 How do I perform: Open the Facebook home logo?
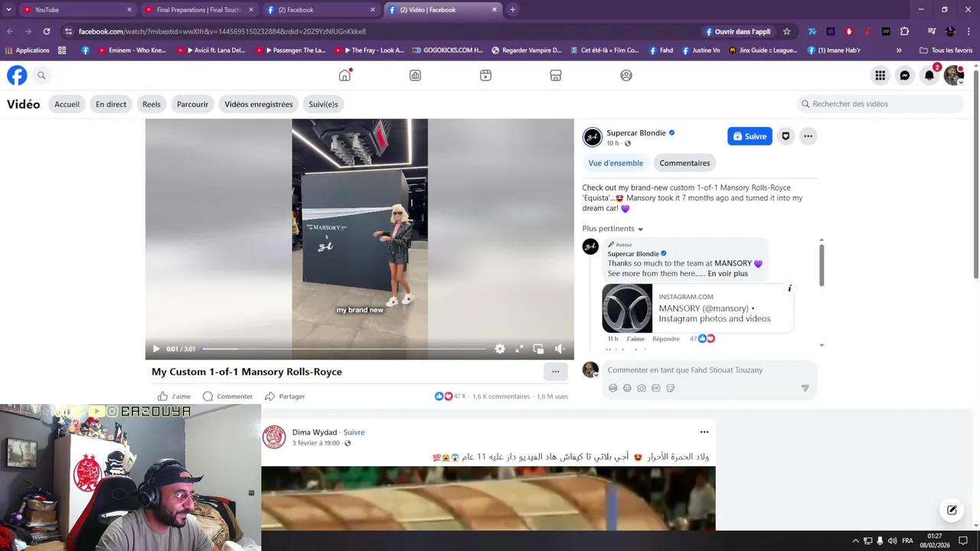[17, 75]
